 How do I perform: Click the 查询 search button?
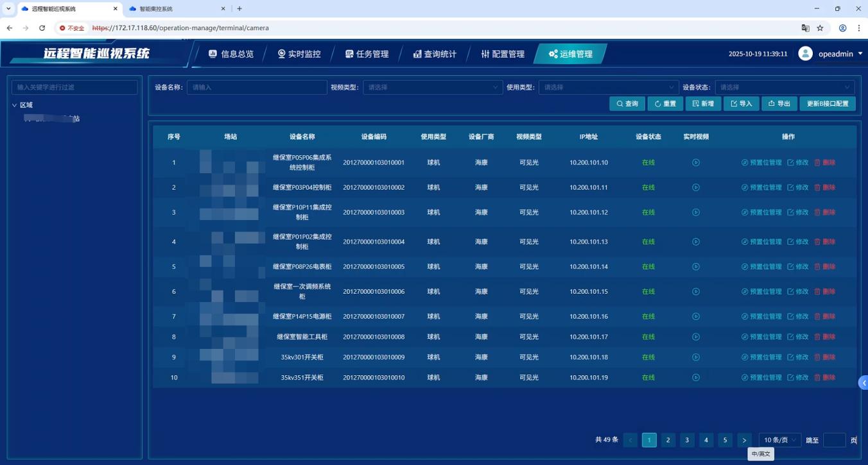pos(627,104)
